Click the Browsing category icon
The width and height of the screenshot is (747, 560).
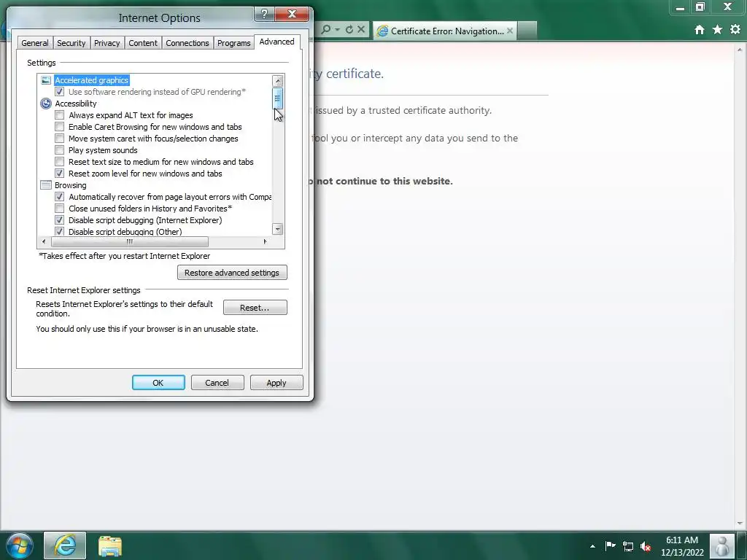click(46, 184)
